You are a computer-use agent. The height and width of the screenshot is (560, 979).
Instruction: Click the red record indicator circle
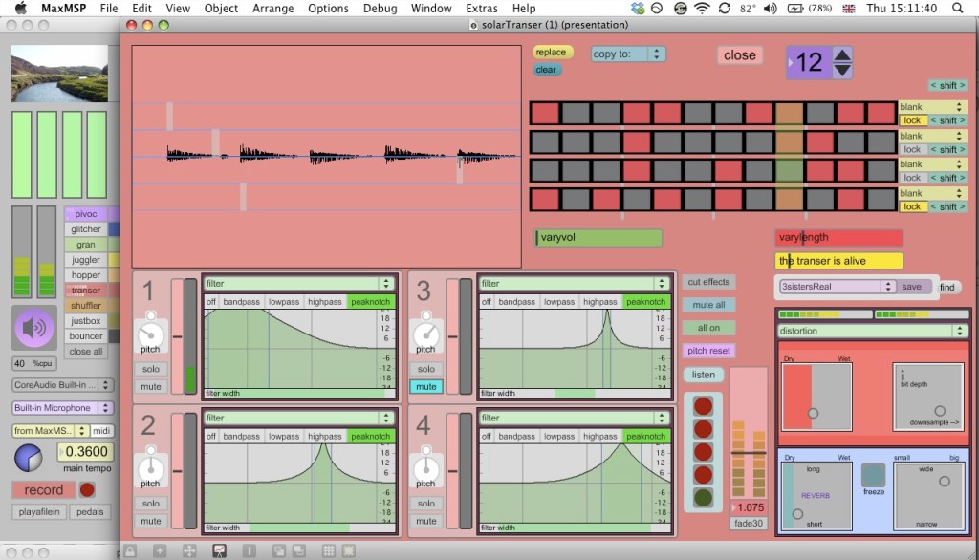coord(85,489)
